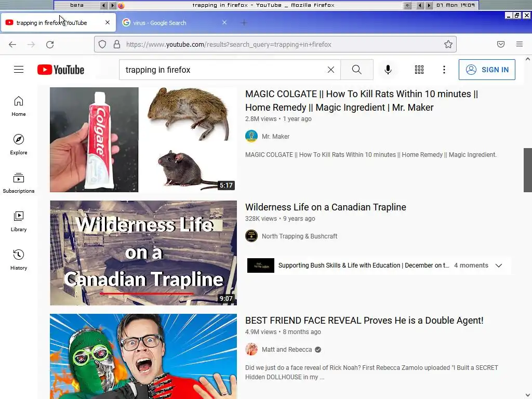Switch to virus - Google Search tab
The image size is (532, 399).
point(175,23)
